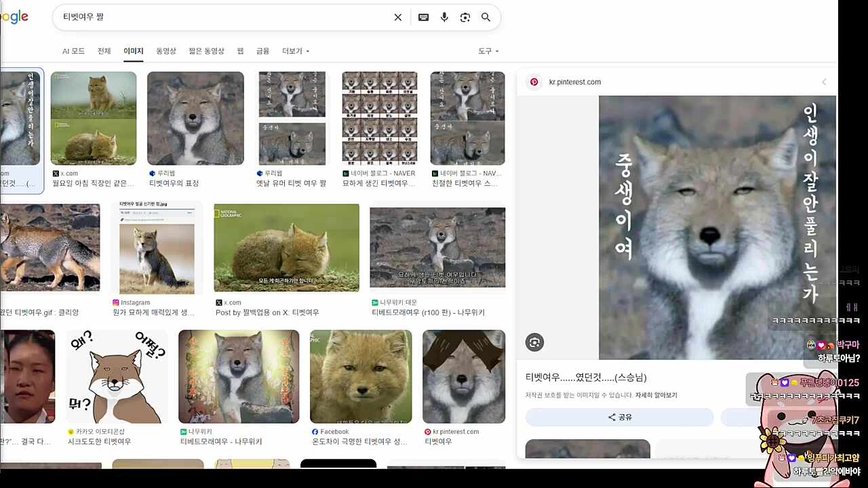Switch to the 전체 search tab

click(104, 50)
